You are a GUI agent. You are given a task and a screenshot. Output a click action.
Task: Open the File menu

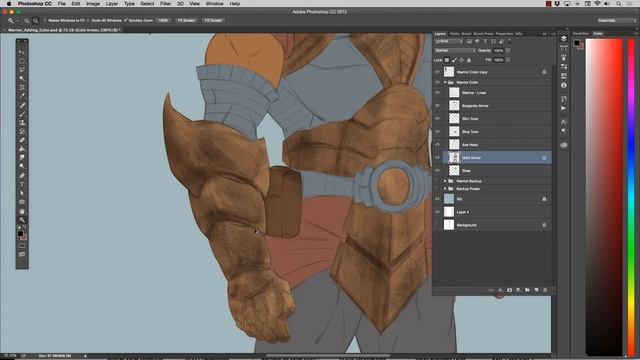[62, 4]
